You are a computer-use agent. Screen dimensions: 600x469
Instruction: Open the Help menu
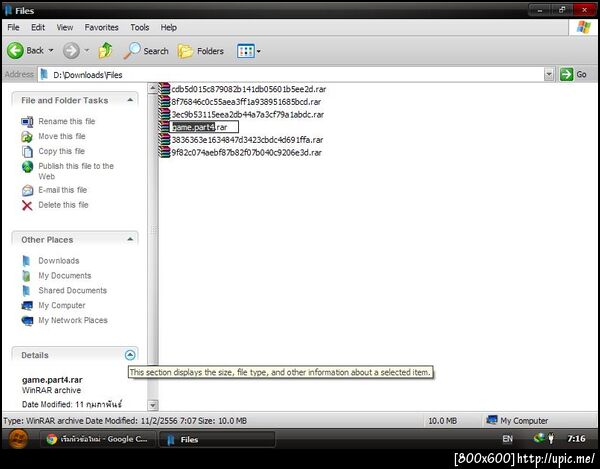[x=168, y=28]
